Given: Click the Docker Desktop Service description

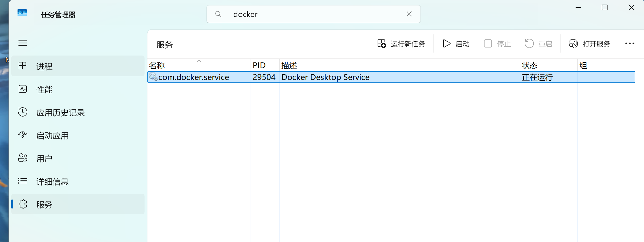Looking at the screenshot, I should tap(325, 77).
